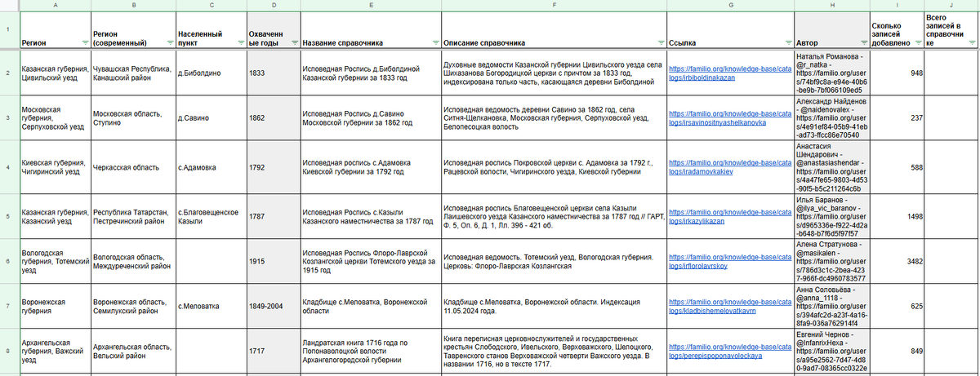
Task: Click the records count cell '1498'
Action: click(896, 216)
